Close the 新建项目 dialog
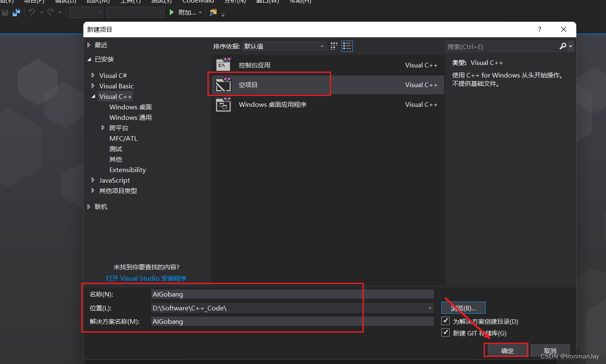The width and height of the screenshot is (606, 364). pyautogui.click(x=564, y=29)
